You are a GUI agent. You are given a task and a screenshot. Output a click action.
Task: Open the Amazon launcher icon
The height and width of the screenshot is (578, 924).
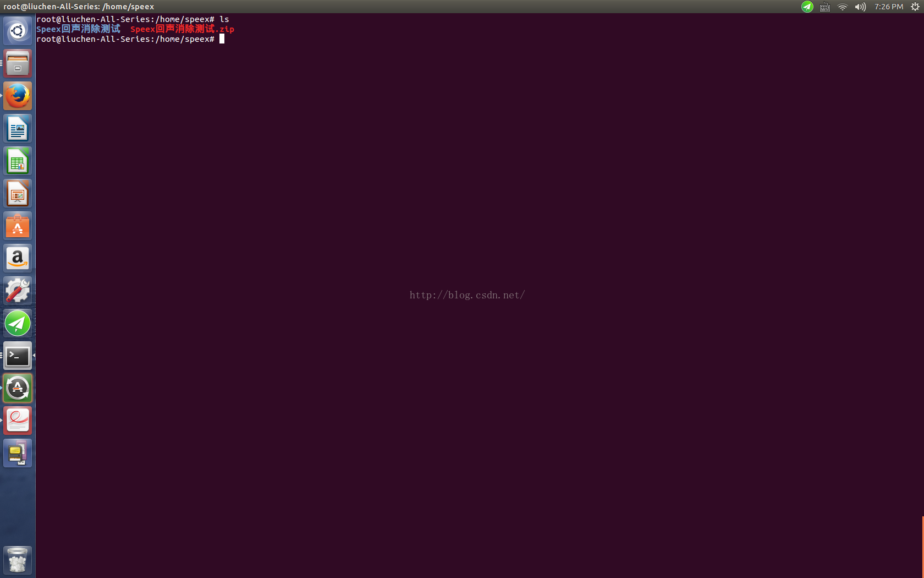pos(18,258)
